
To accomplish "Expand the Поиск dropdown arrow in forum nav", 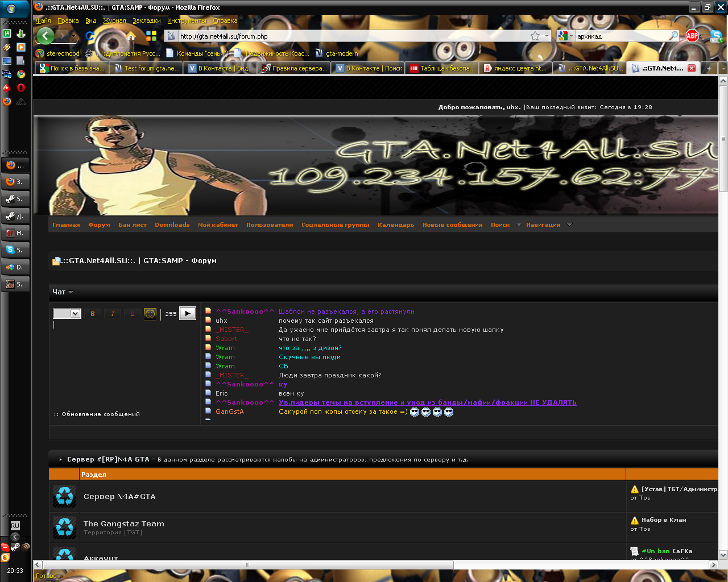I will tap(519, 225).
